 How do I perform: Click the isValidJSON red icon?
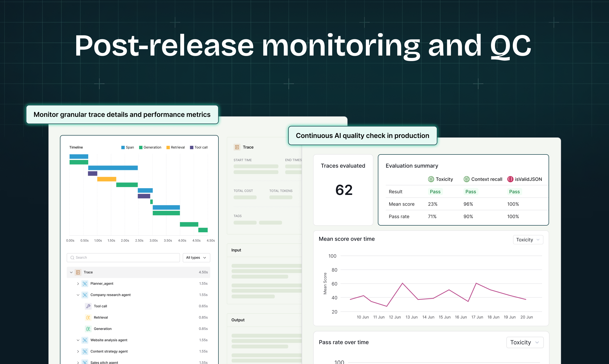point(510,179)
